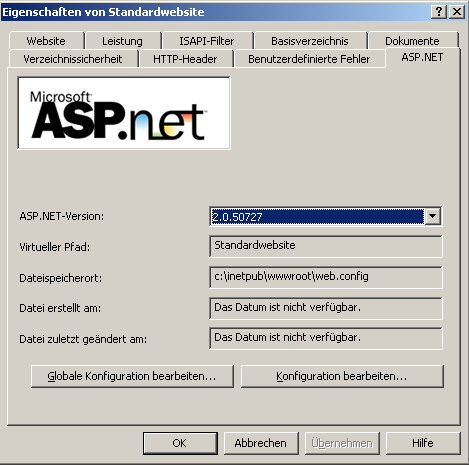
Task: Go to the ISAPI-Filter tab
Action: [x=207, y=41]
